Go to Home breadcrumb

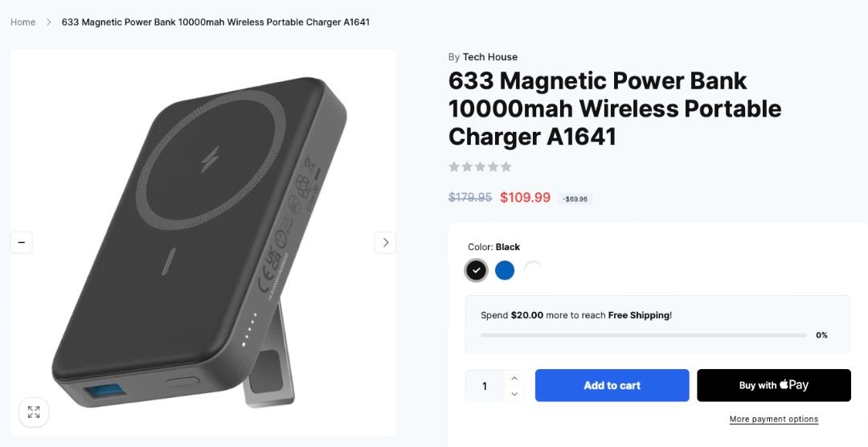pyautogui.click(x=23, y=23)
